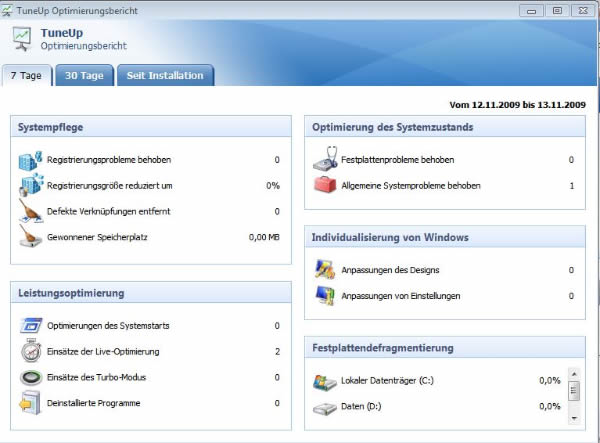Click the Registrierungsprobleme behoben label
The height and width of the screenshot is (443, 600).
tap(109, 160)
